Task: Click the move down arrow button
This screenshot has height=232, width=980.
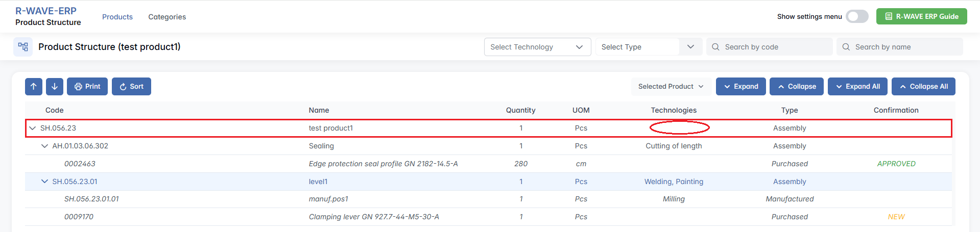Action: click(55, 87)
